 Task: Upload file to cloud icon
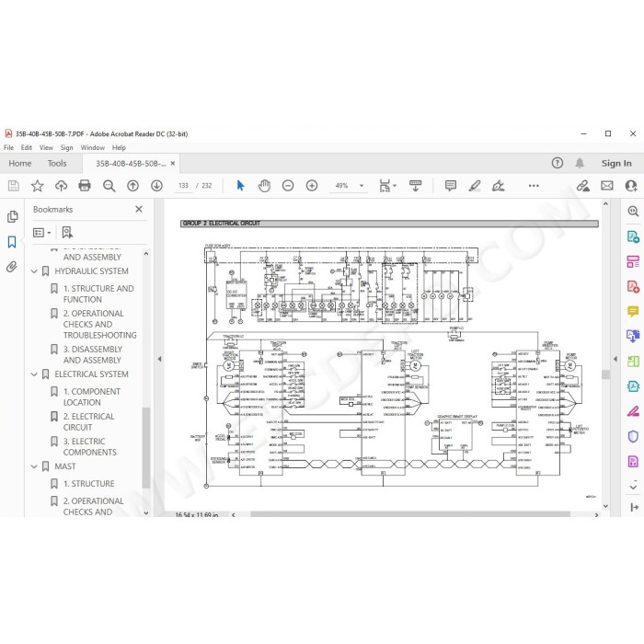point(62,186)
